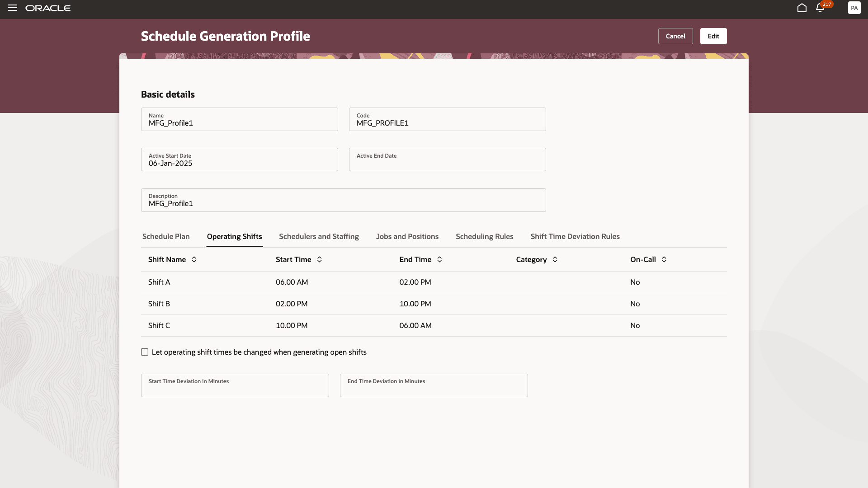Enable operating shift times change checkbox
The image size is (868, 488).
coord(145,352)
